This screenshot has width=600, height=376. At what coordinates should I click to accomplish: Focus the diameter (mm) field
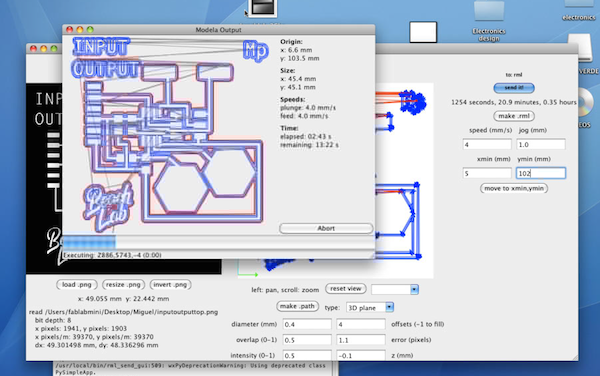pyautogui.click(x=307, y=324)
